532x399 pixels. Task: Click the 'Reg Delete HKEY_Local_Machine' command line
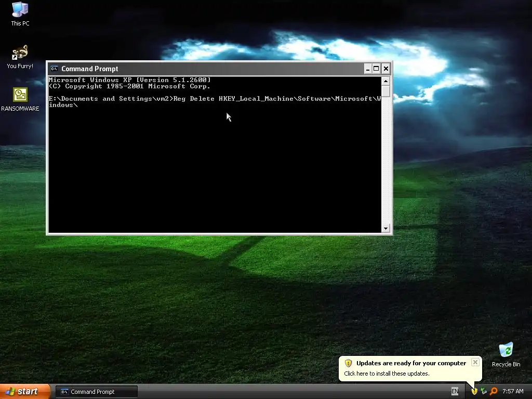[x=215, y=102]
